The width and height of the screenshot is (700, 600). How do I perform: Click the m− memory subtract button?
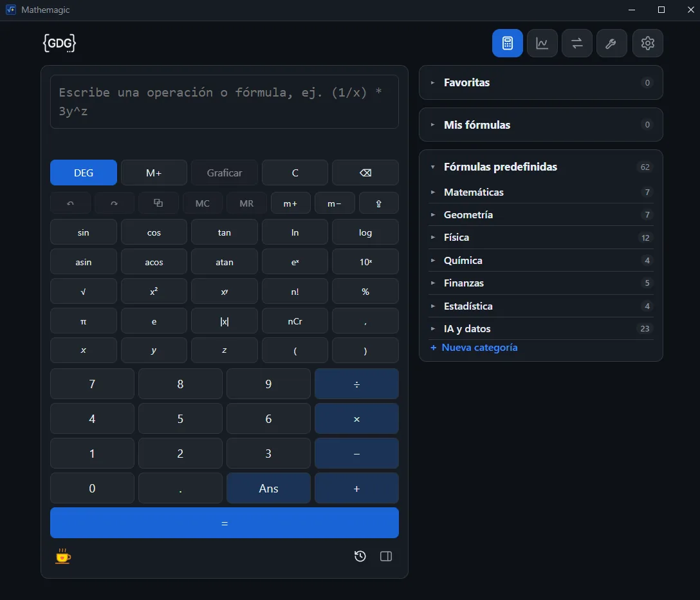335,203
